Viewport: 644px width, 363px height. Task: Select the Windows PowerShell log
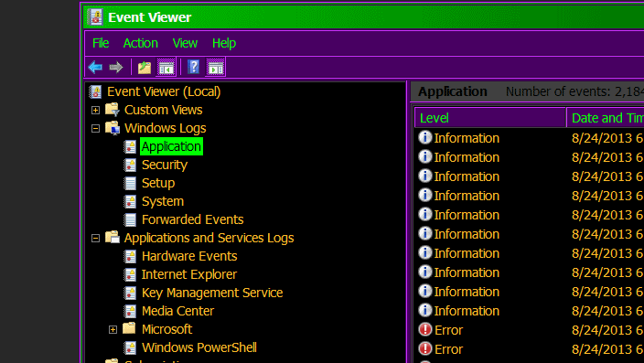pos(199,347)
